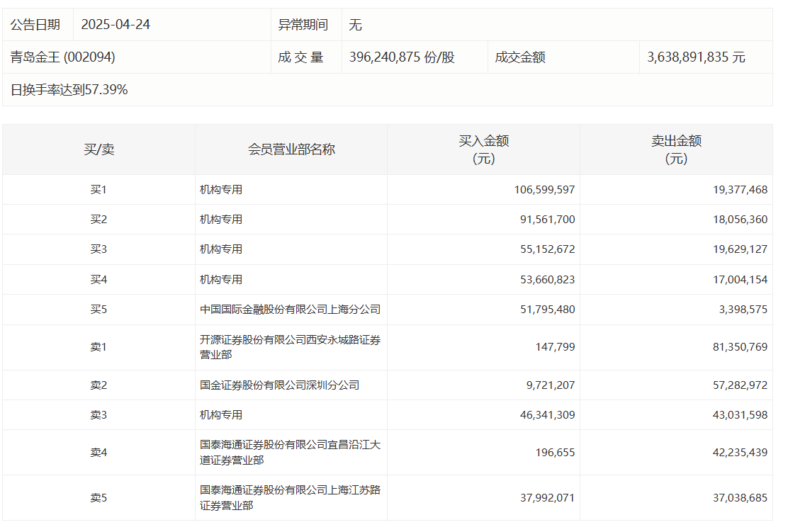Select the 买2 row label
Viewport: 788px width, 532px height.
(98, 220)
